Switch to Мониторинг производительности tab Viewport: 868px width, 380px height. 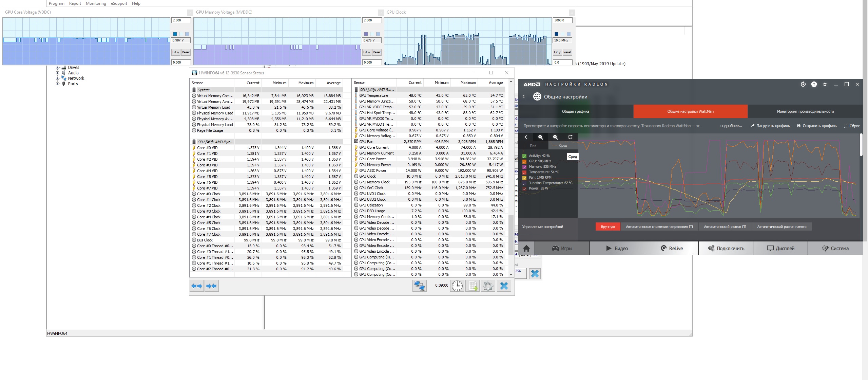(805, 111)
